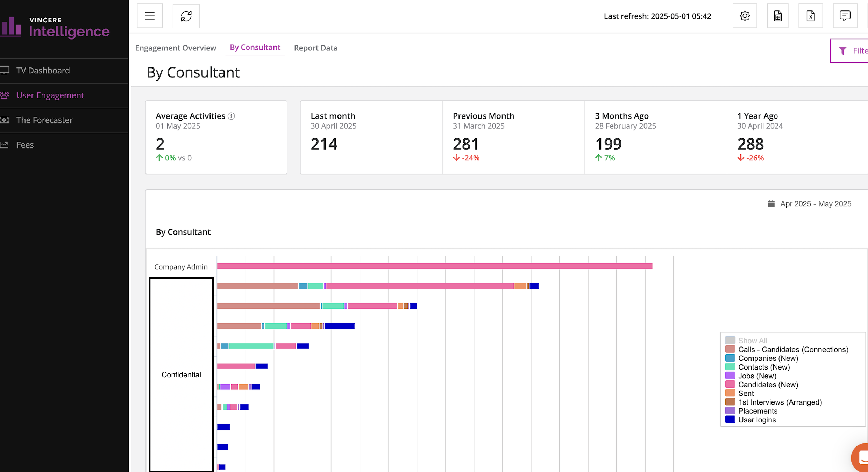Screen dimensions: 868x472
Task: Go to TV Dashboard in sidebar
Action: click(x=43, y=71)
